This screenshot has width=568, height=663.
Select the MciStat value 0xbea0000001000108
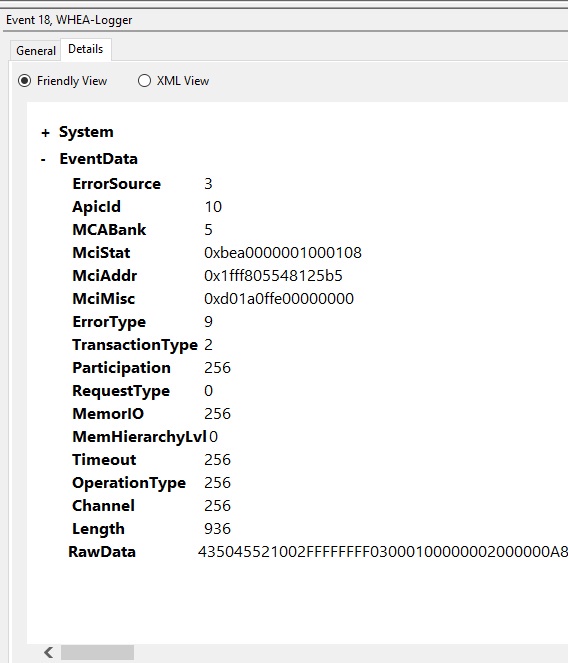tap(283, 253)
